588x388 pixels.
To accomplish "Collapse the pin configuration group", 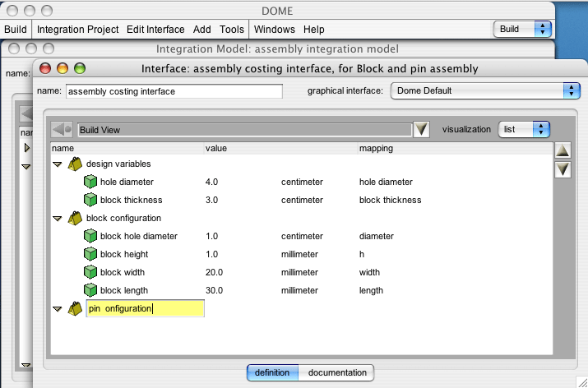I will pyautogui.click(x=58, y=309).
